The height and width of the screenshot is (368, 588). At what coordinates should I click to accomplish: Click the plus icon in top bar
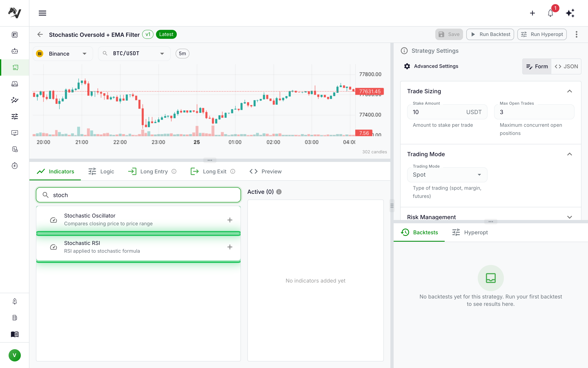(x=532, y=13)
